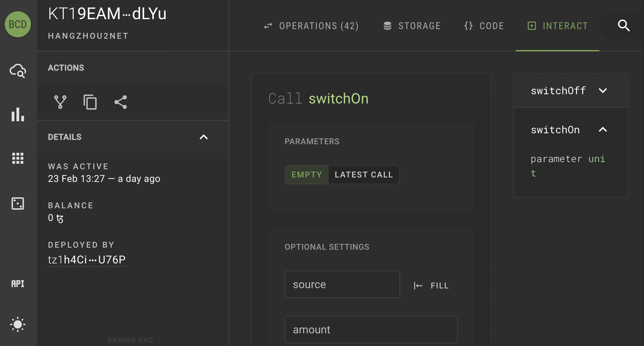This screenshot has height=346, width=644.
Task: Select the EMPTY parameters toggle
Action: [x=307, y=175]
